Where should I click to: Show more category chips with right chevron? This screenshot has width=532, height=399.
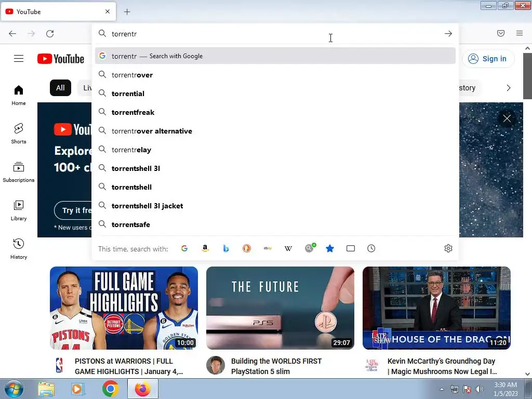coord(508,88)
